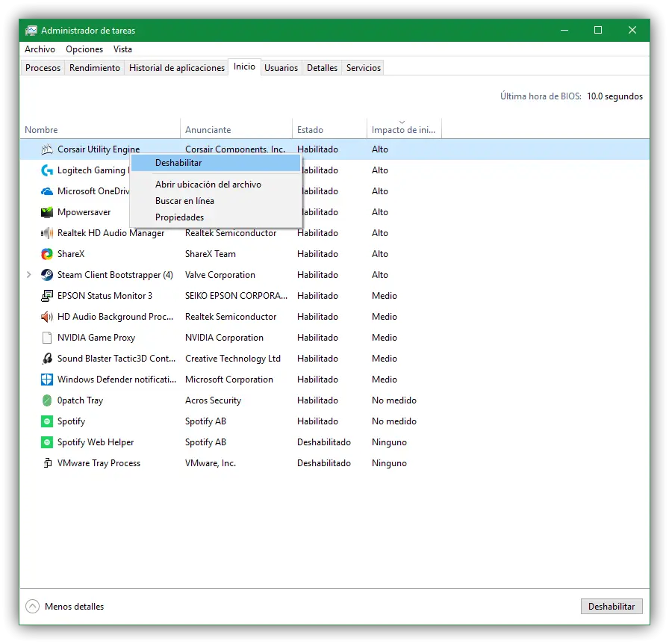
Task: Select the Valve Corporation cell
Action: click(x=220, y=275)
